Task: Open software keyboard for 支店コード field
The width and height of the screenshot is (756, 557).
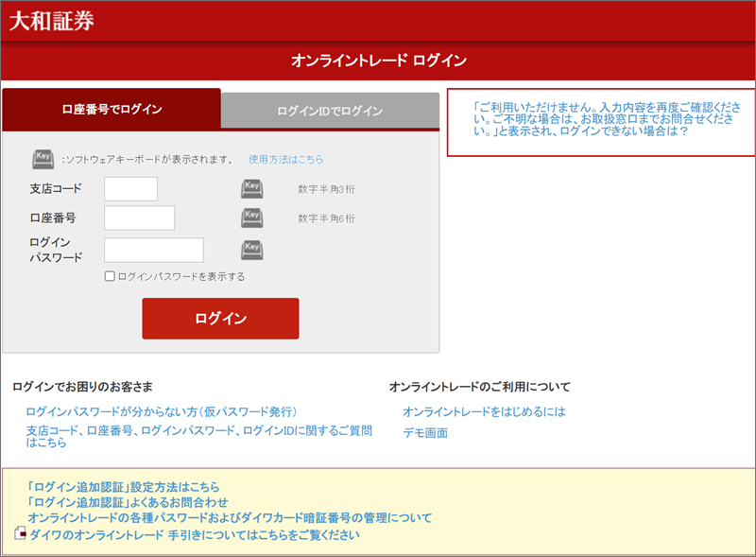Action: pos(252,189)
